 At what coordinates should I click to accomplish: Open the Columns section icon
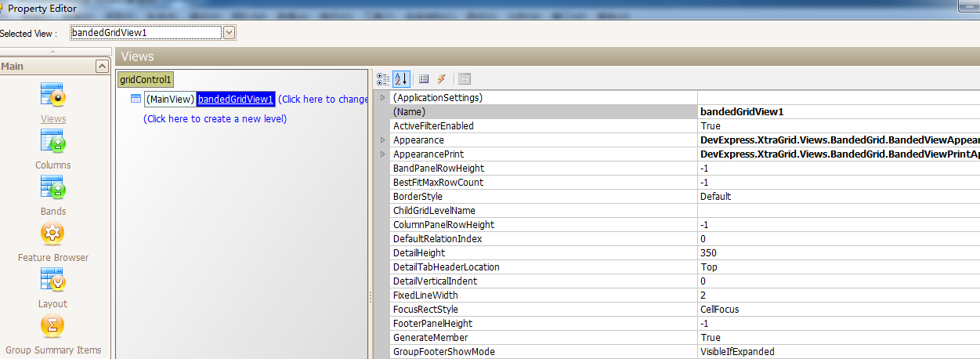53,140
